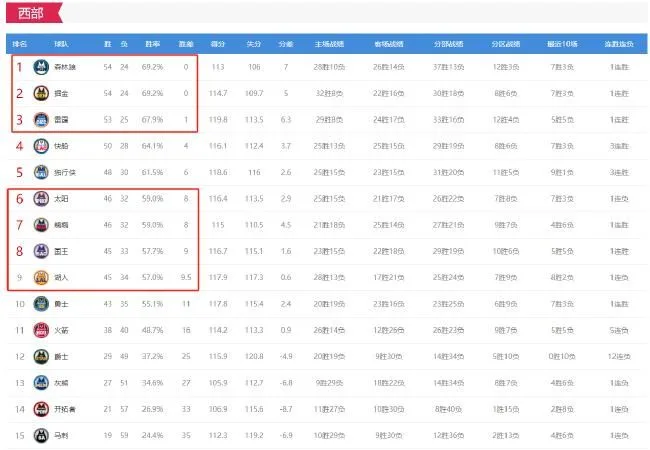Open the 快船 team logo
The height and width of the screenshot is (450, 650).
pos(41,146)
